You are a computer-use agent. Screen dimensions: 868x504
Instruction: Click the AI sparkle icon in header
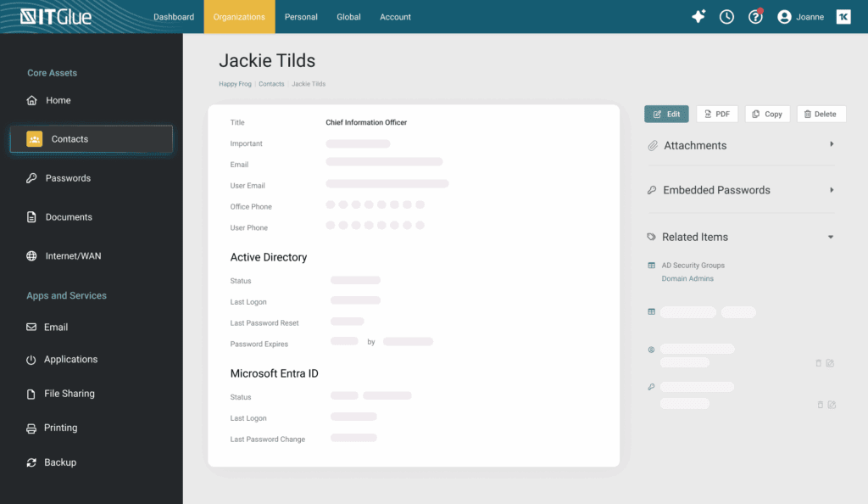click(698, 17)
